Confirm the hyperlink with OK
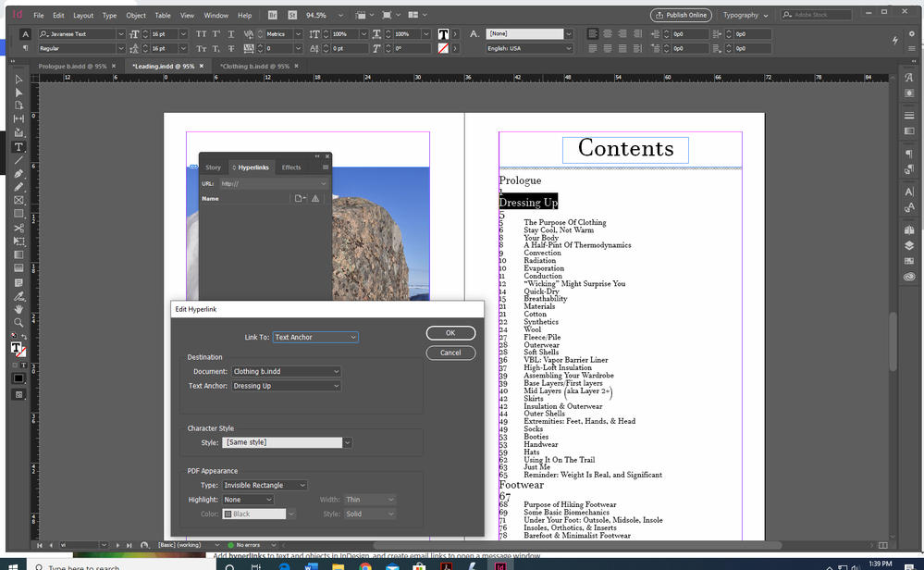Screen dimensions: 924x570 pos(450,333)
